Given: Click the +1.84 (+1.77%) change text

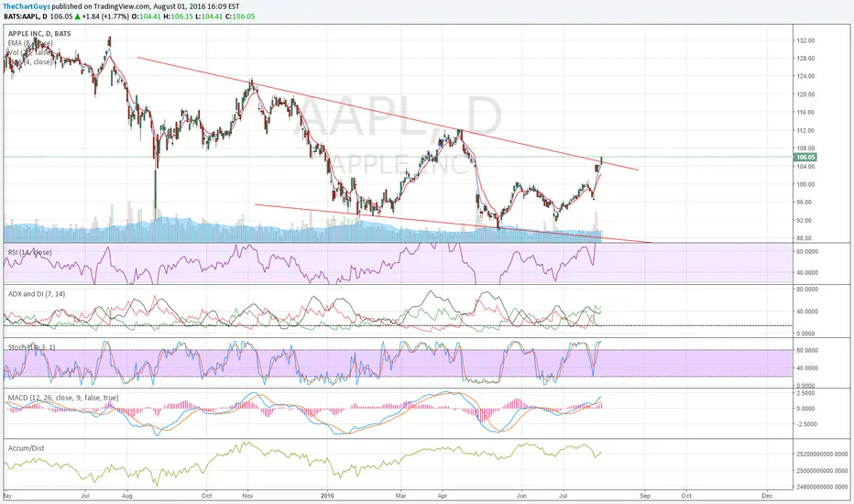Looking at the screenshot, I should [106, 16].
